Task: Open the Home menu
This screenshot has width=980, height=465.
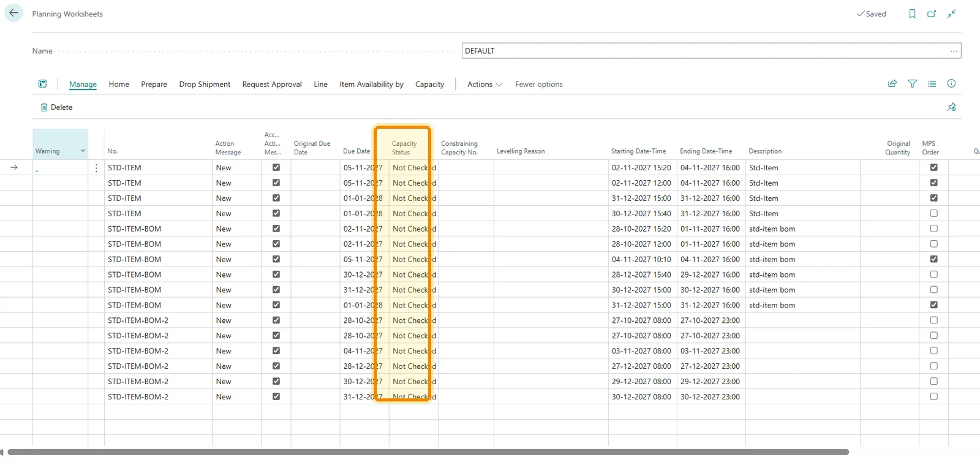Action: tap(119, 85)
